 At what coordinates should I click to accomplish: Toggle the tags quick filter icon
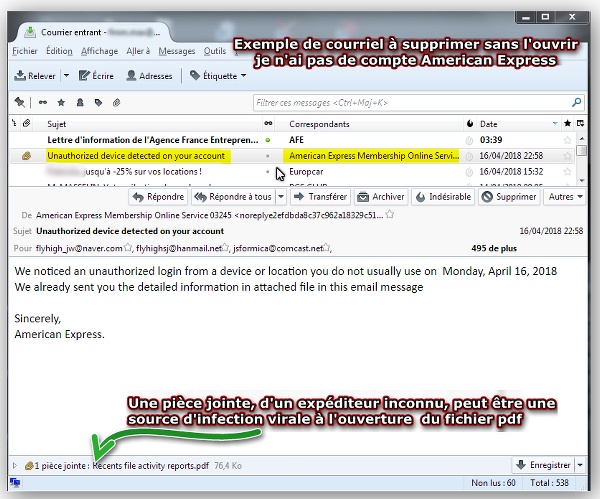[98, 102]
